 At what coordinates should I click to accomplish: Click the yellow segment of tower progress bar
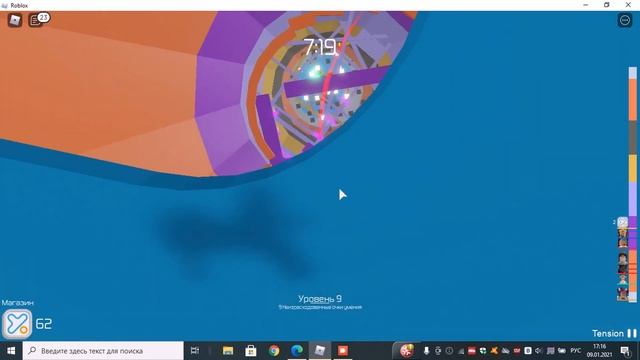[x=633, y=168]
